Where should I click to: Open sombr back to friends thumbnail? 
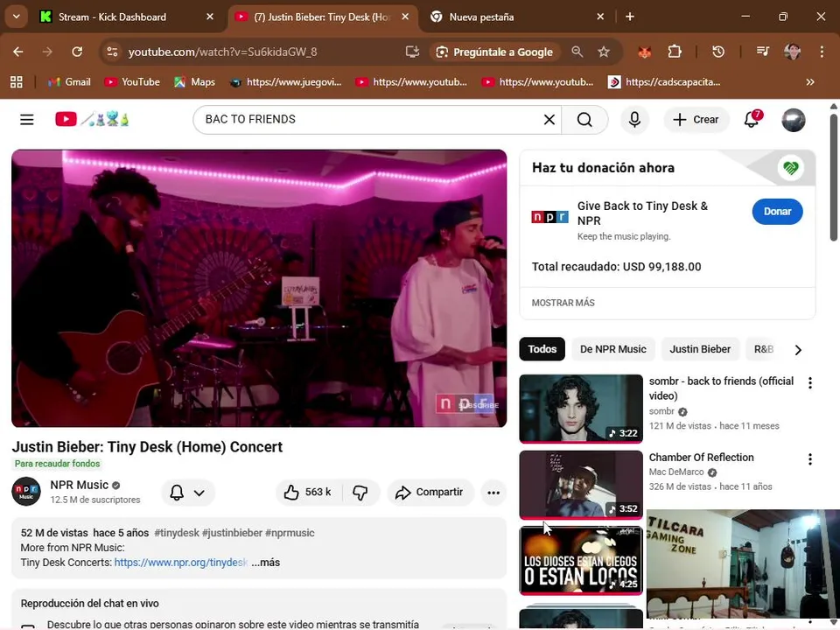pyautogui.click(x=581, y=409)
